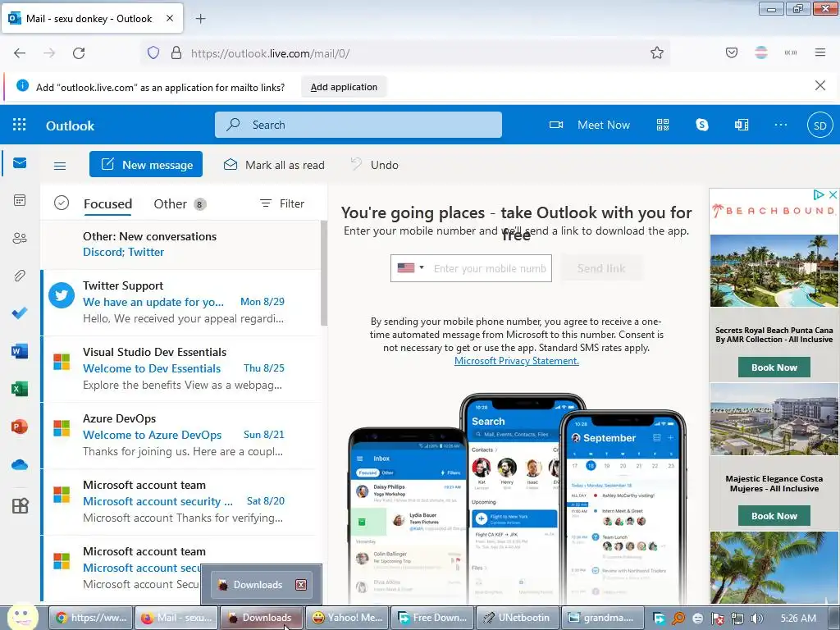Click the volume speaker tray icon
This screenshot has height=630, width=840.
click(756, 619)
